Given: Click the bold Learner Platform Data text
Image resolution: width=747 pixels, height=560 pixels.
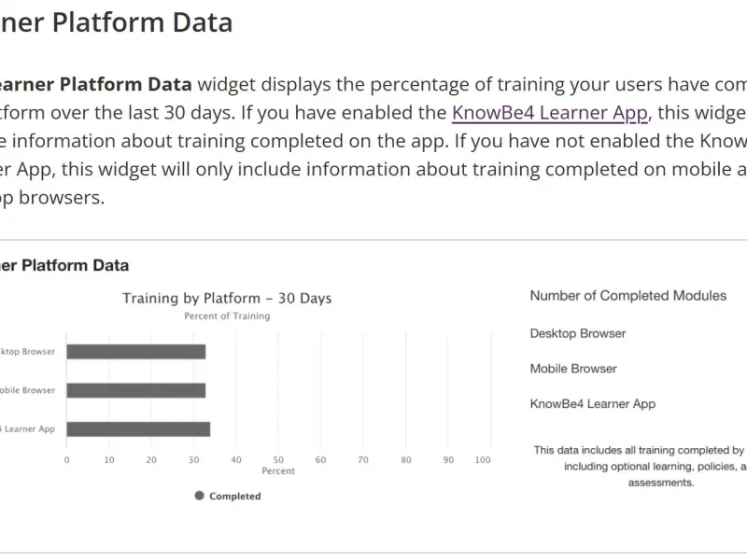Looking at the screenshot, I should (x=93, y=84).
